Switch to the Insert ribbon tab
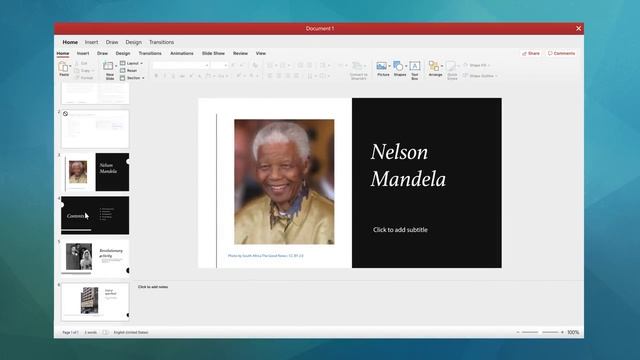This screenshot has height=360, width=640. [x=83, y=53]
